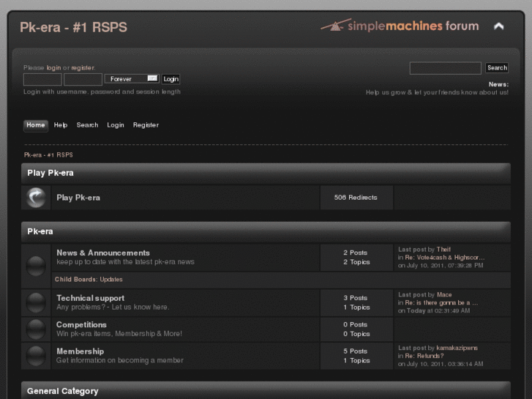Click 'Get information on becoming a member' text
Viewport: 532px width, 399px height.
[x=120, y=360]
